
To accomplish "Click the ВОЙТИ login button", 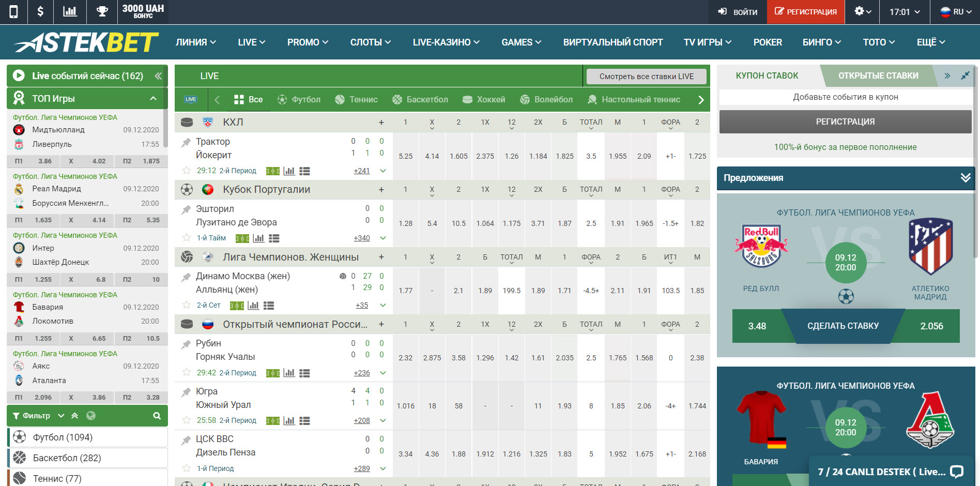I will [x=738, y=12].
